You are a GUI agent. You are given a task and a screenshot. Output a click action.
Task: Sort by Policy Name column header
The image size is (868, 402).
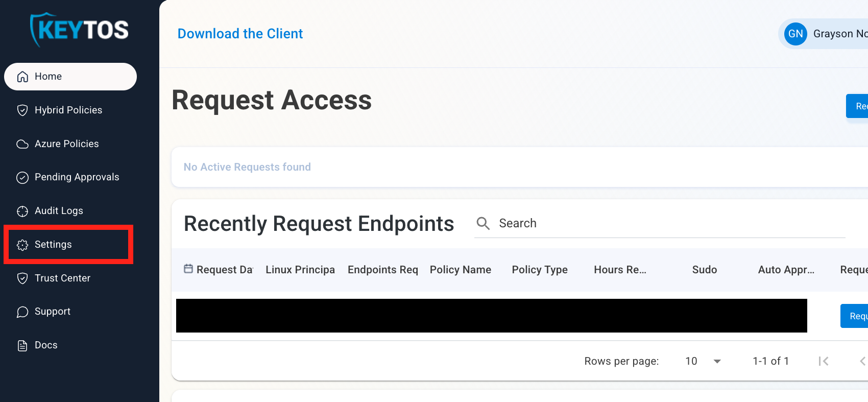tap(461, 270)
